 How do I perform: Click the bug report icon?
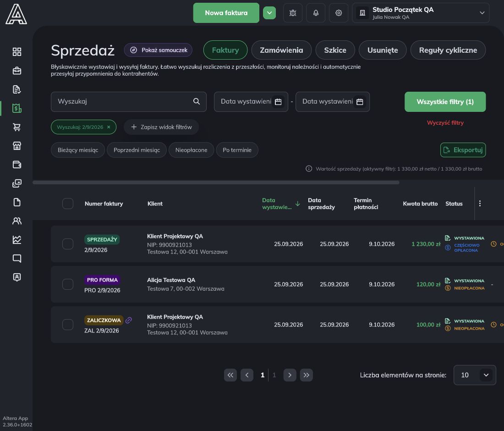coord(293,13)
